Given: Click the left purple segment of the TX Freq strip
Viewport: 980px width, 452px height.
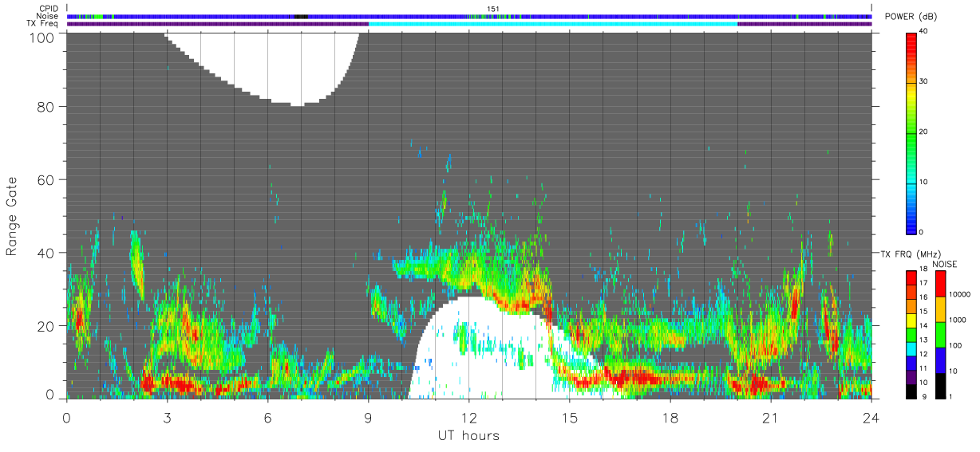Looking at the screenshot, I should [x=218, y=24].
